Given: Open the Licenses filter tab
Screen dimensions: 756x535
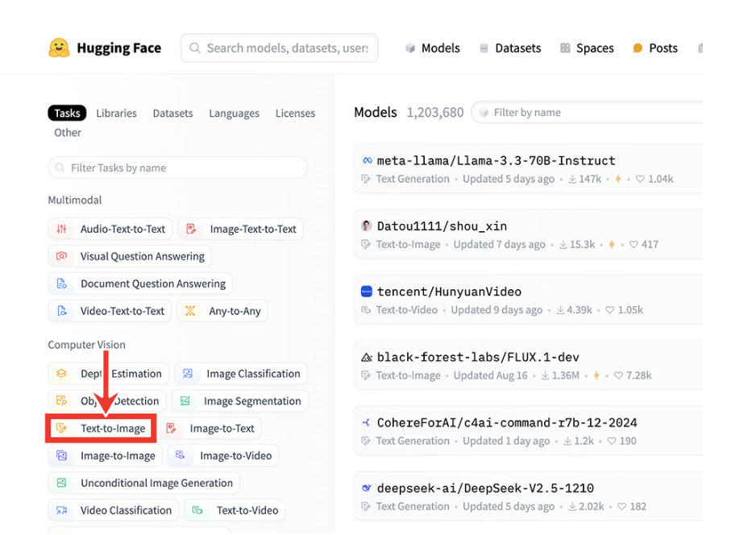Looking at the screenshot, I should [x=295, y=113].
